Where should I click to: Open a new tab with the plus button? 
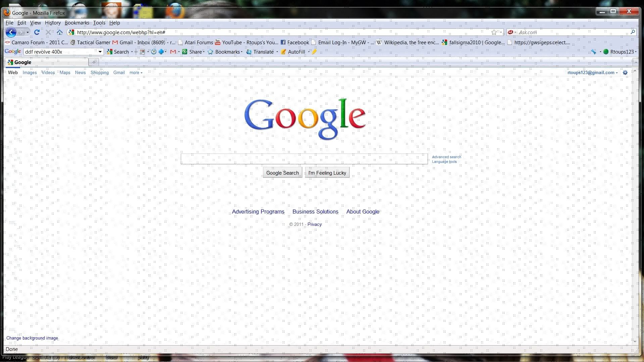(94, 62)
